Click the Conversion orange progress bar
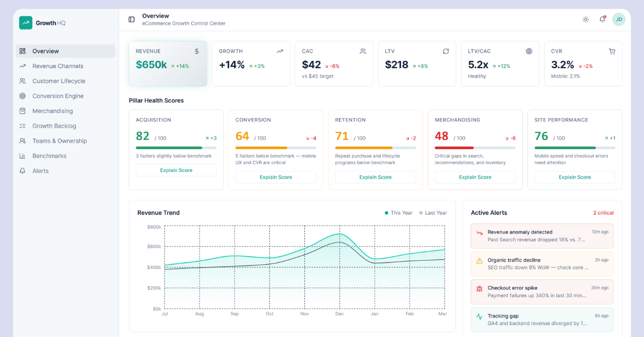Image resolution: width=644 pixels, height=337 pixels. (276, 148)
